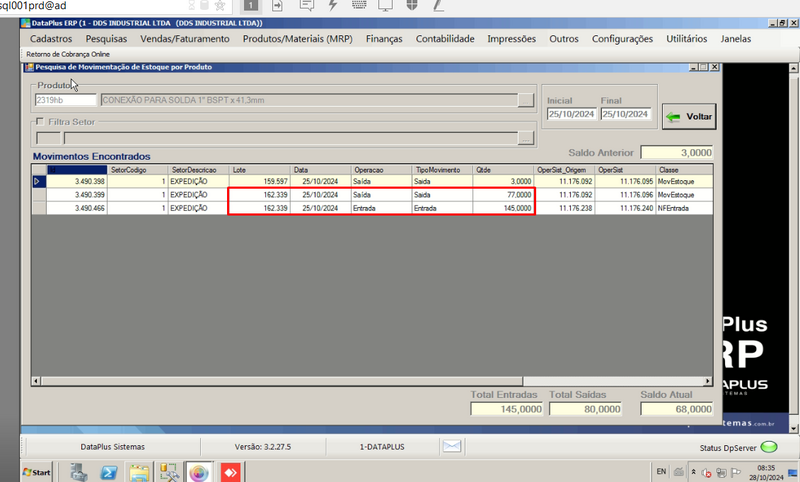The height and width of the screenshot is (482, 800).
Task: Open the keyboard icon in remote toolbar
Action: (x=359, y=5)
